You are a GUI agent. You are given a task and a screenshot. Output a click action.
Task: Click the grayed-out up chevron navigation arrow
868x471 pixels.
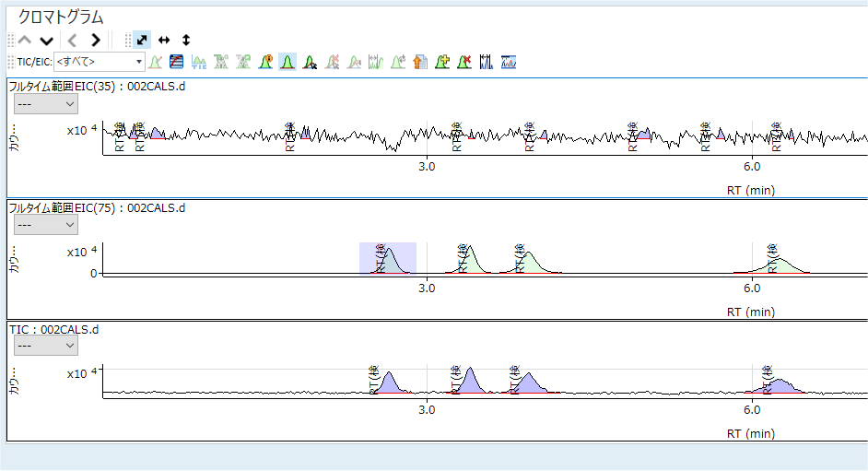24,40
